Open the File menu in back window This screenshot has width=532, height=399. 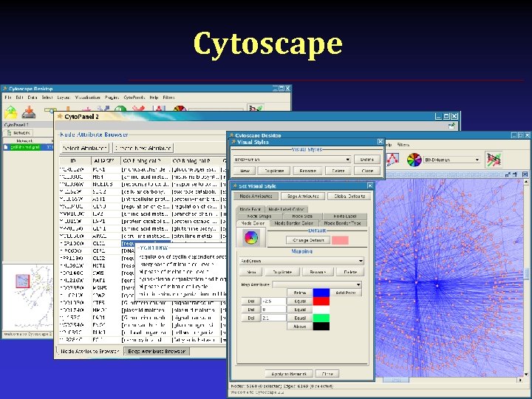click(x=8, y=98)
